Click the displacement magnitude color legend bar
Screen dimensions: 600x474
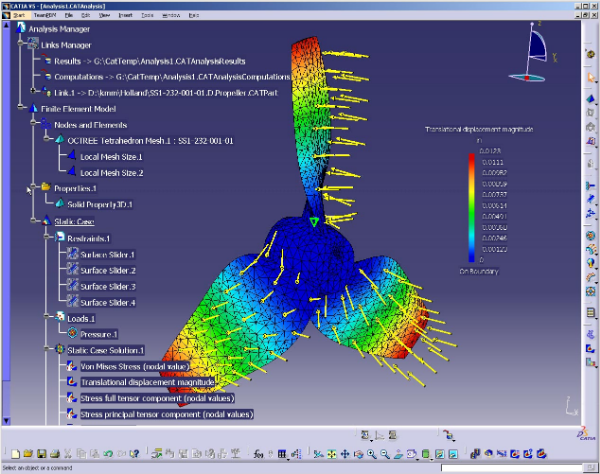point(474,207)
